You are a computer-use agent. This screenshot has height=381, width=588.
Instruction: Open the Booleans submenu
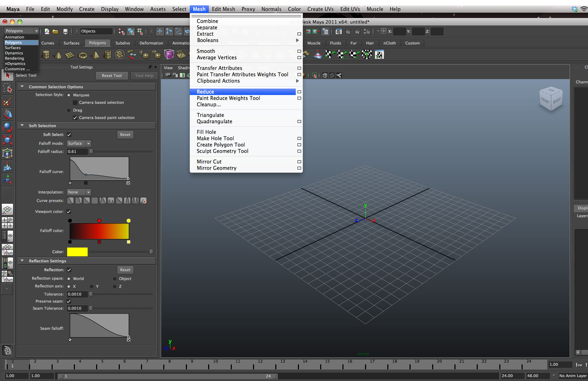(x=246, y=40)
